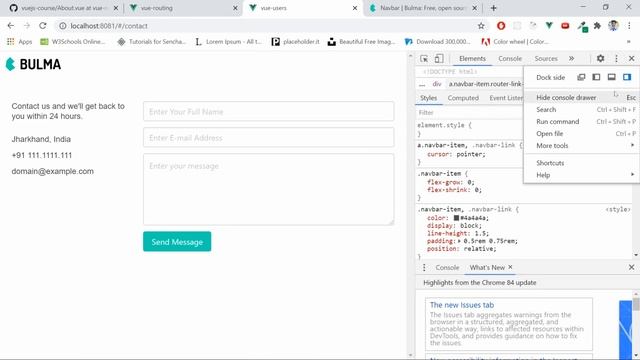
Task: Click the #4a4a4a color swatch
Action: coord(456,218)
